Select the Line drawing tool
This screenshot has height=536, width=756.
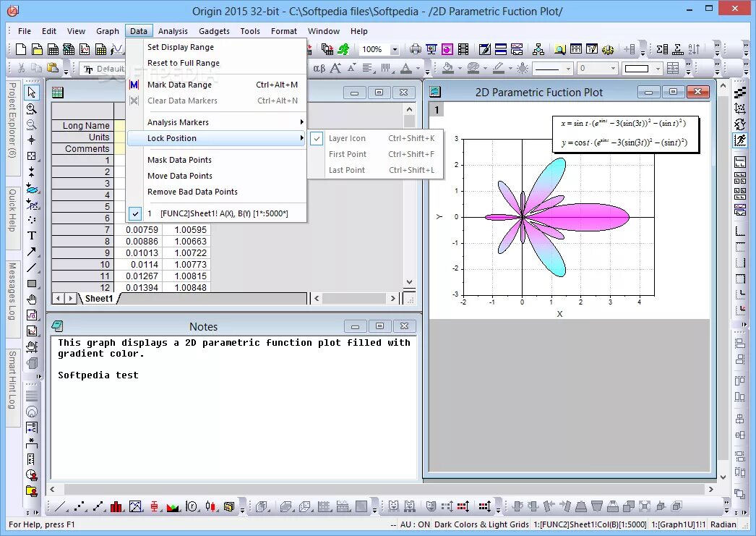point(31,267)
